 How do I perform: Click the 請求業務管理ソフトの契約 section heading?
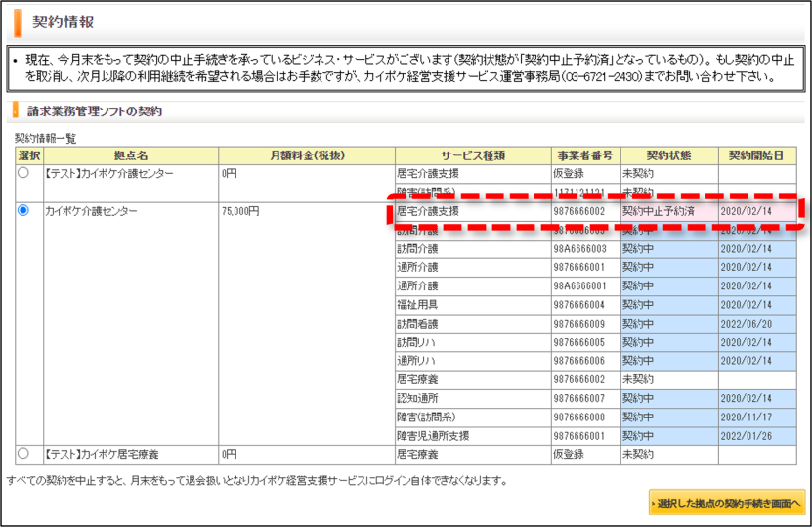pos(95,110)
